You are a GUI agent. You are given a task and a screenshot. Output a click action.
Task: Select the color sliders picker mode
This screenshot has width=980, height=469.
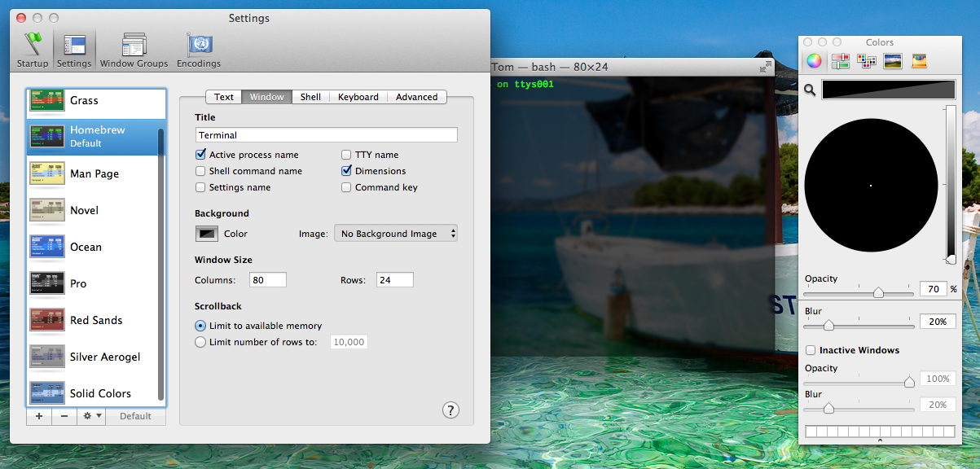pos(841,60)
